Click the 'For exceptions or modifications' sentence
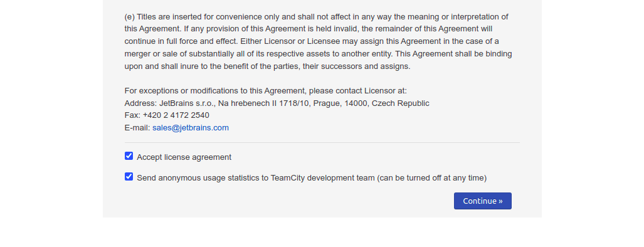Image resolution: width=644 pixels, height=247 pixels. pos(266,91)
